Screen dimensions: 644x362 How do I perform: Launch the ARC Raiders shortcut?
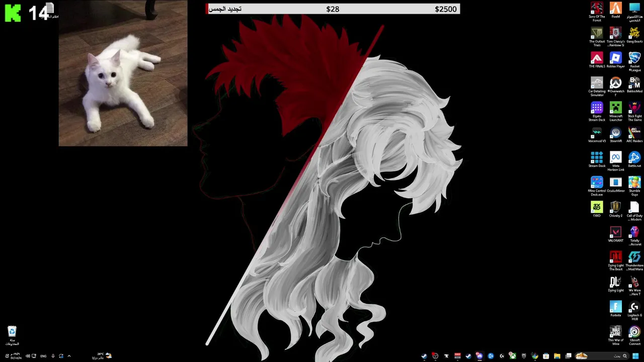click(634, 135)
